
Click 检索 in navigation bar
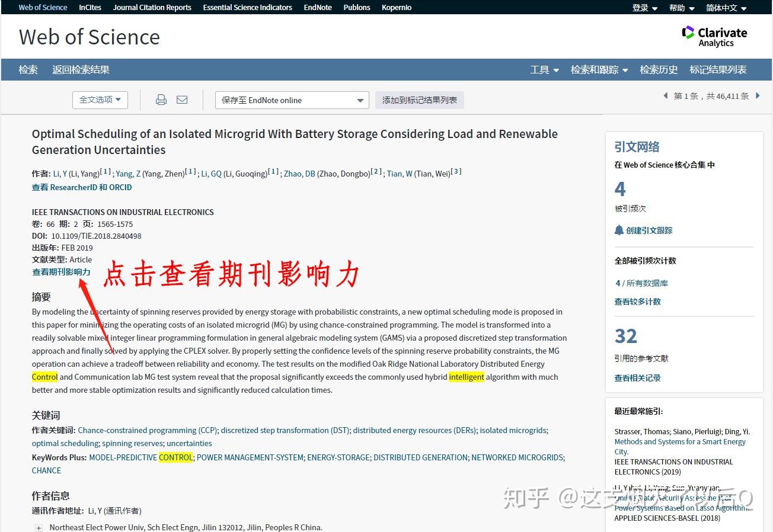pos(28,69)
